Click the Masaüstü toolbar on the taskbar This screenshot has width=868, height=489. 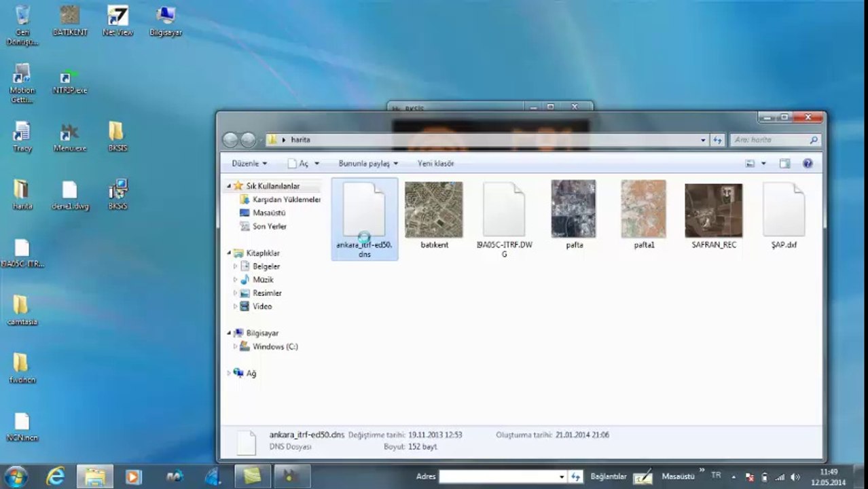point(678,477)
